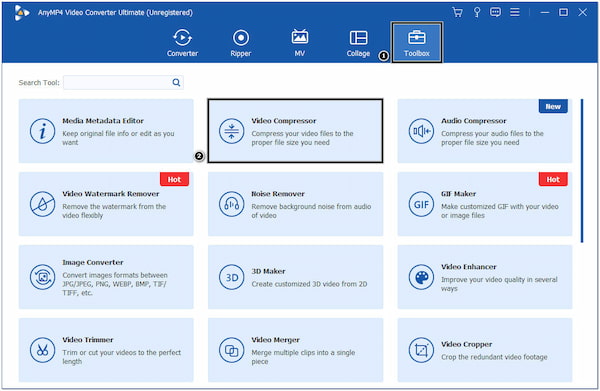Switch to the Ripper tab
Screen dimensions: 600x391
241,43
